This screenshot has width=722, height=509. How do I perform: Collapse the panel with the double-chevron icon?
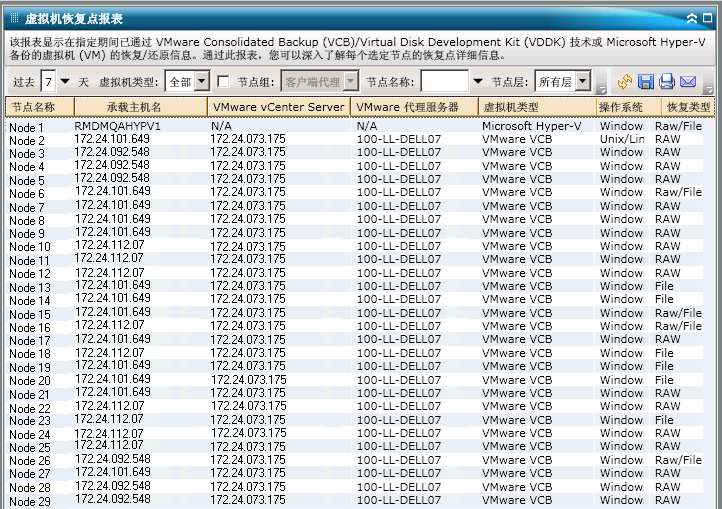[x=692, y=18]
